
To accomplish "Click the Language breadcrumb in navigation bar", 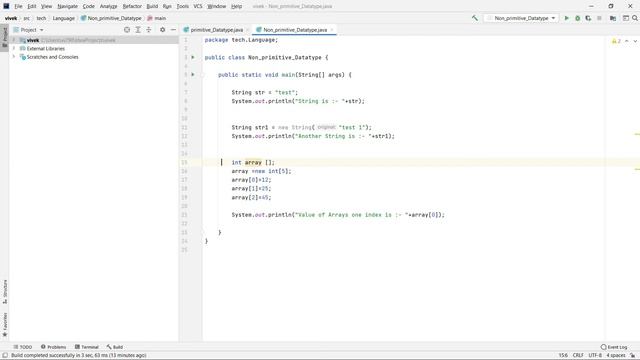I will pos(64,18).
